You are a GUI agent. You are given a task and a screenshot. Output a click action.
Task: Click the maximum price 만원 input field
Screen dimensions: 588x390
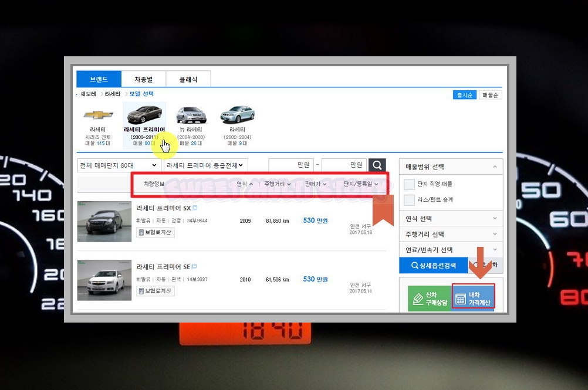344,165
